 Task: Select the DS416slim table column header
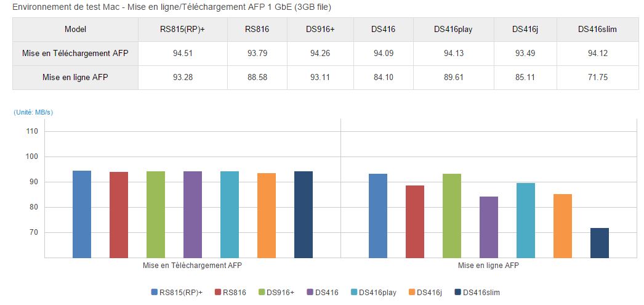pos(598,30)
